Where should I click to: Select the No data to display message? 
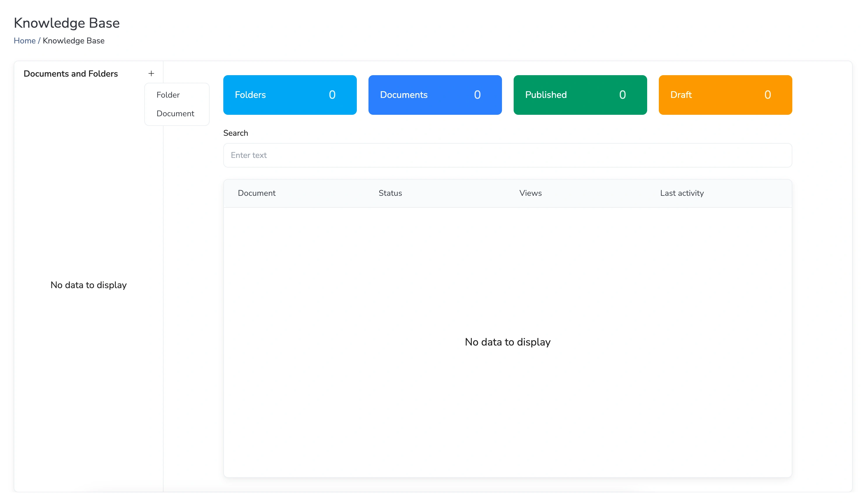coord(507,342)
